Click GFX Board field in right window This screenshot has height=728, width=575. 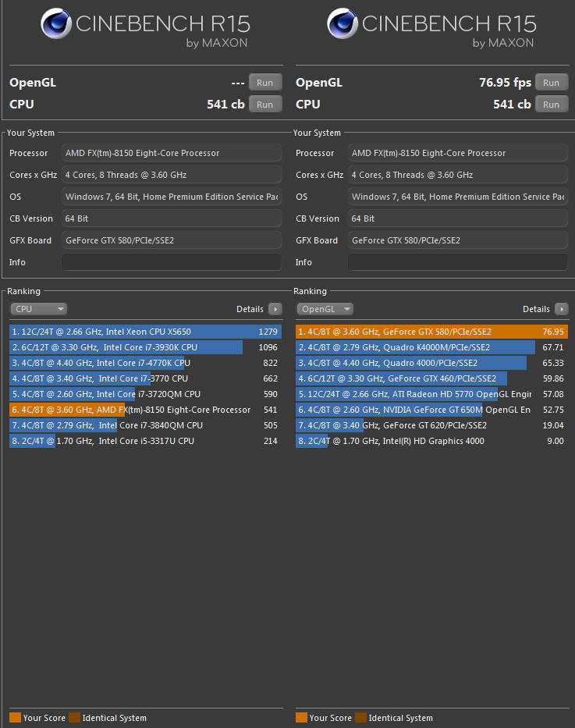(x=458, y=240)
